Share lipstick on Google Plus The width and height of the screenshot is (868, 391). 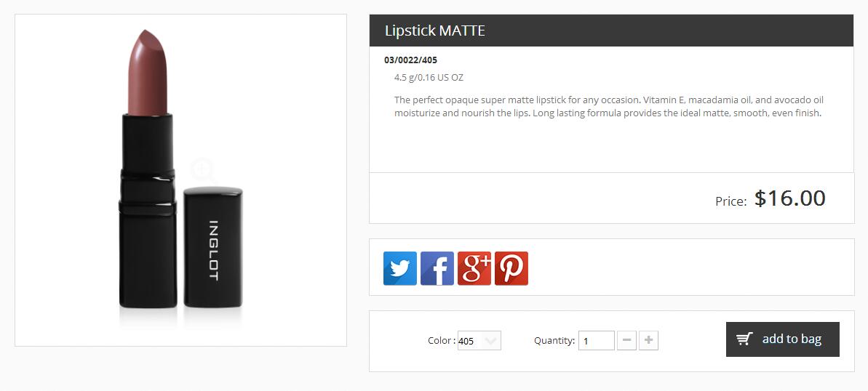coord(474,268)
